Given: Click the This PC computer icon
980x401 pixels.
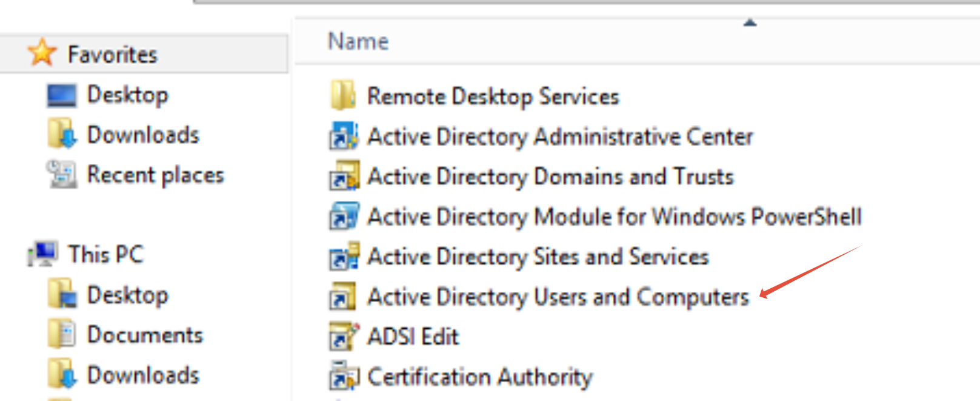Looking at the screenshot, I should pyautogui.click(x=43, y=254).
